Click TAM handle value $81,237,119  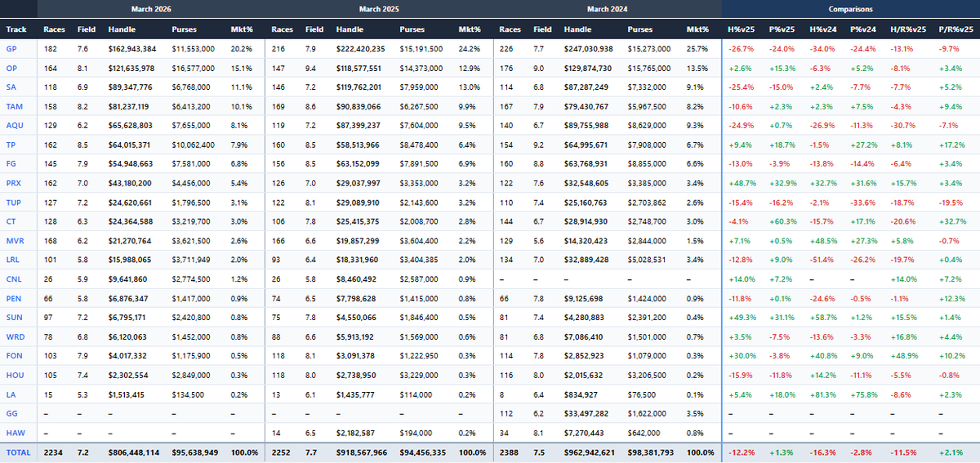pyautogui.click(x=130, y=106)
